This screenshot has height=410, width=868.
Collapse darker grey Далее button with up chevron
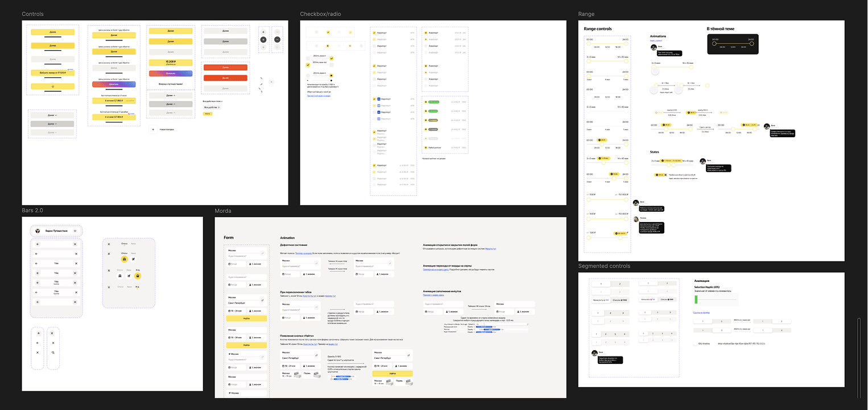pos(171,104)
